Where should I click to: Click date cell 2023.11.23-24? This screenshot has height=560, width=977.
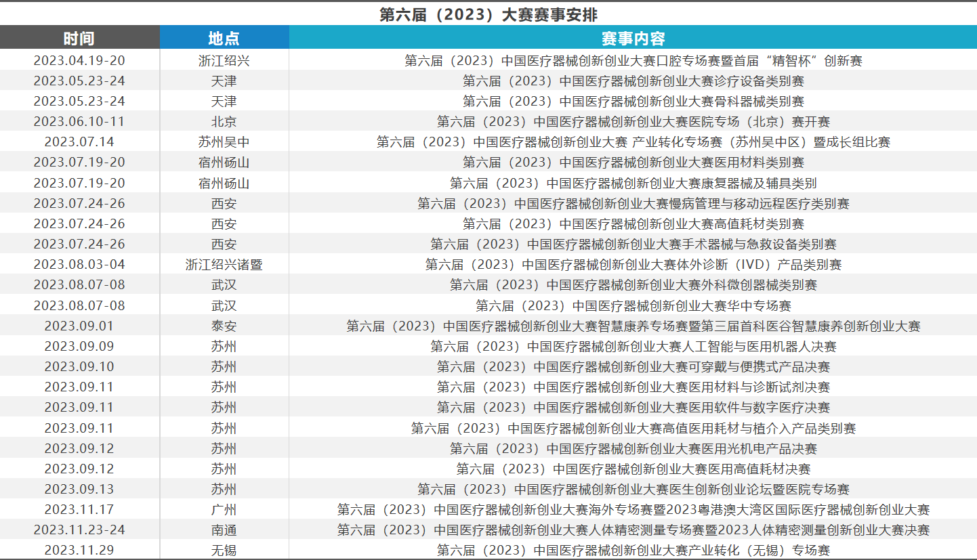[x=79, y=530]
